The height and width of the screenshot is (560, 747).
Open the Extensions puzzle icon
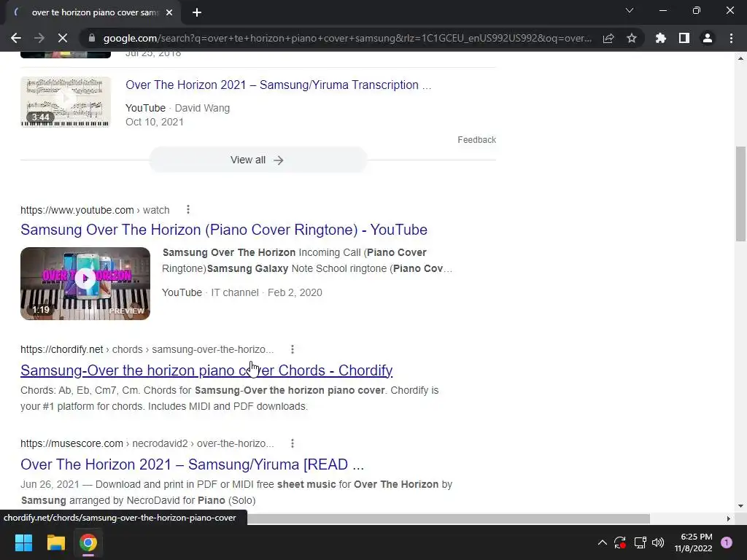coord(661,38)
